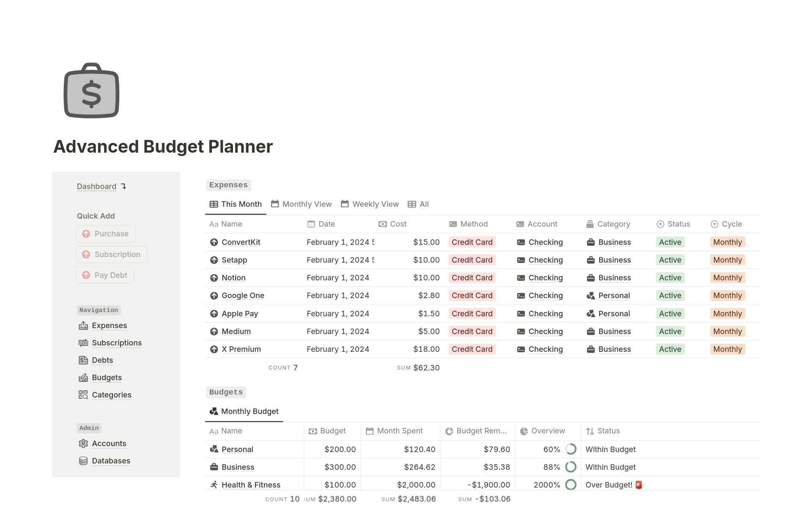This screenshot has height=507, width=812.
Task: Click the Subscriptions sidebar icon
Action: tap(82, 342)
